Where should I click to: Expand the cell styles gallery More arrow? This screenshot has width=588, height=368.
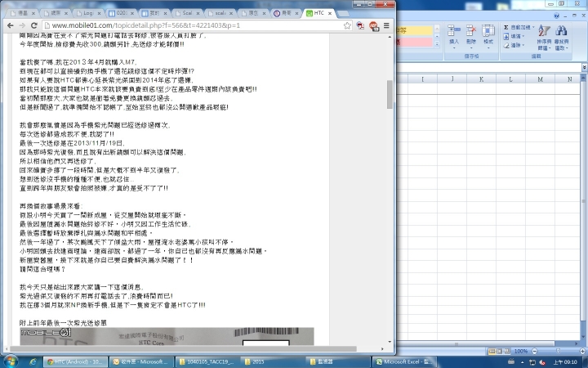click(x=437, y=44)
